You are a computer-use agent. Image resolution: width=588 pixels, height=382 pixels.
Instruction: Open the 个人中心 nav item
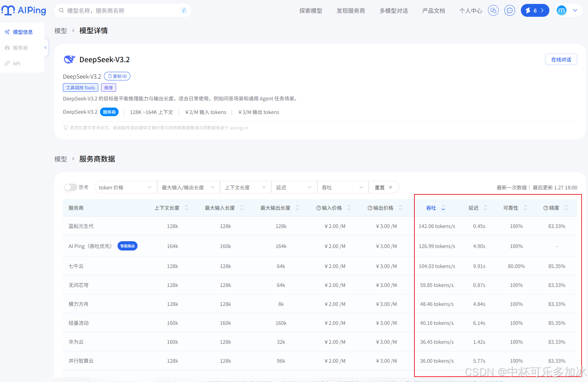click(471, 11)
